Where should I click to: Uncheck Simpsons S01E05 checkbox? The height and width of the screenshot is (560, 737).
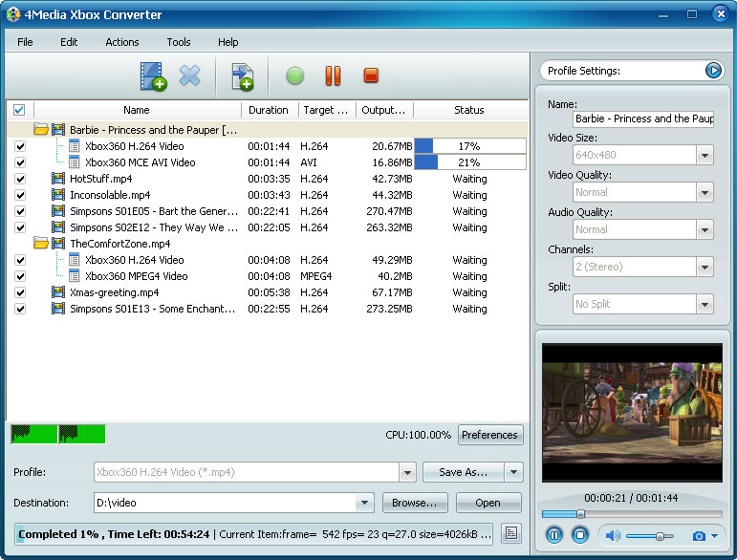(20, 211)
